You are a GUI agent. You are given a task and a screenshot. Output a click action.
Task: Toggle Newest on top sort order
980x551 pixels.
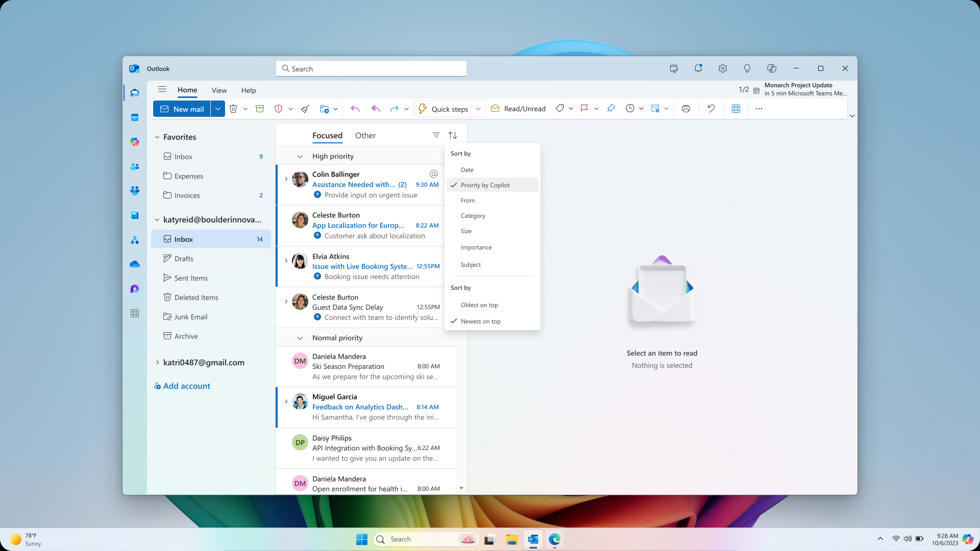click(481, 321)
